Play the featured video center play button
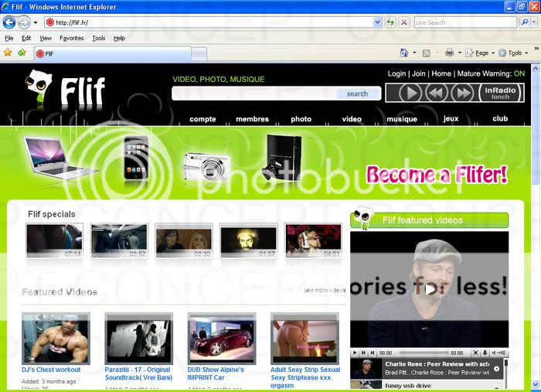This screenshot has height=392, width=541. [x=430, y=289]
